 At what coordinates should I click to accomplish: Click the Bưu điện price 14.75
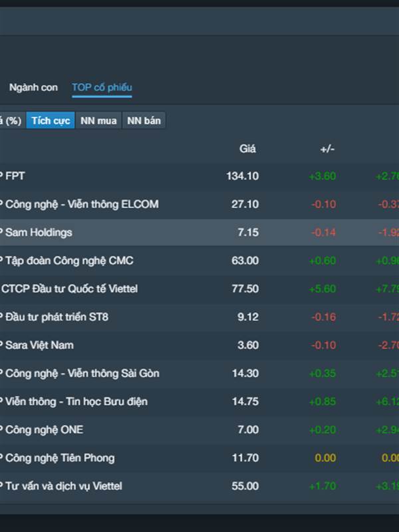pyautogui.click(x=245, y=402)
